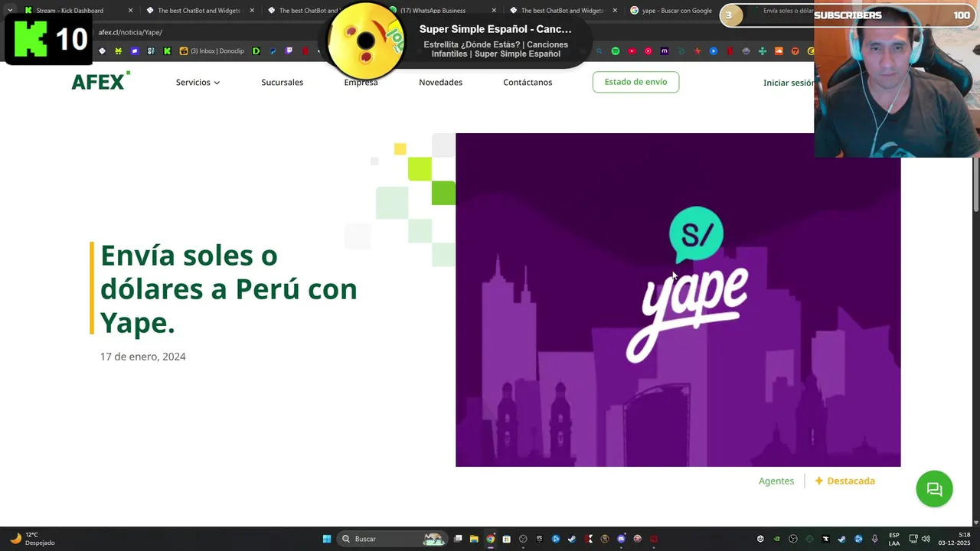980x551 pixels.
Task: Open the Twitch bookmark icon
Action: (x=289, y=51)
